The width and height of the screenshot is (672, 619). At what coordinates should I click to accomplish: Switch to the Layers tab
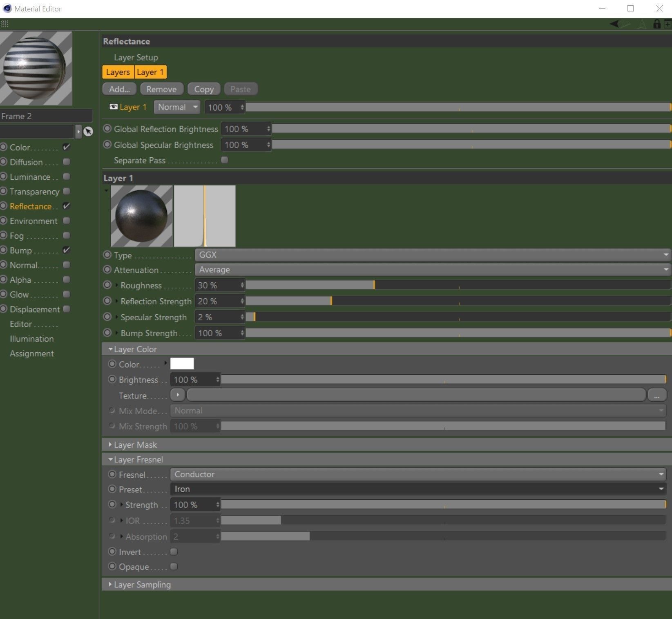[x=118, y=72]
